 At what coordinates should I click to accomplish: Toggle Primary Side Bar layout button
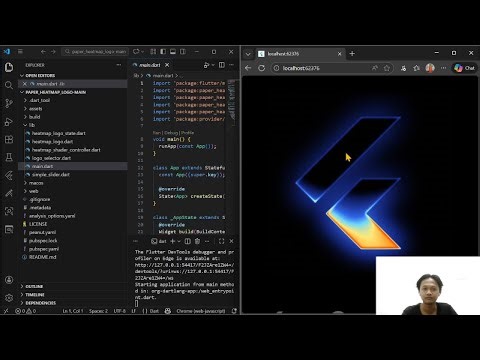tap(163, 52)
